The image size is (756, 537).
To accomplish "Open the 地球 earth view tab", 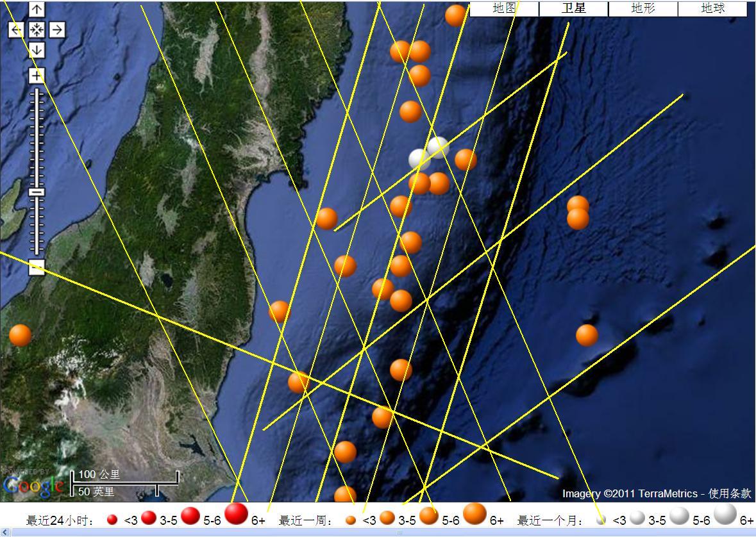I will tap(712, 8).
